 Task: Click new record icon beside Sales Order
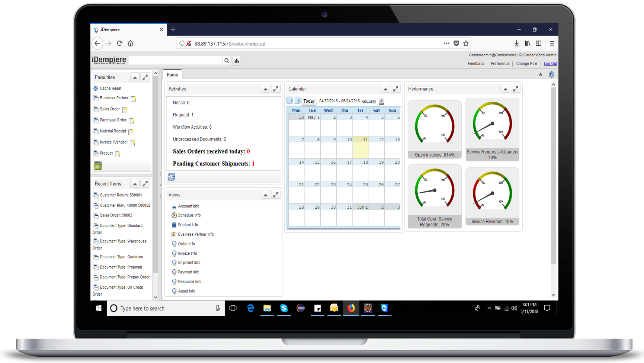tap(125, 110)
